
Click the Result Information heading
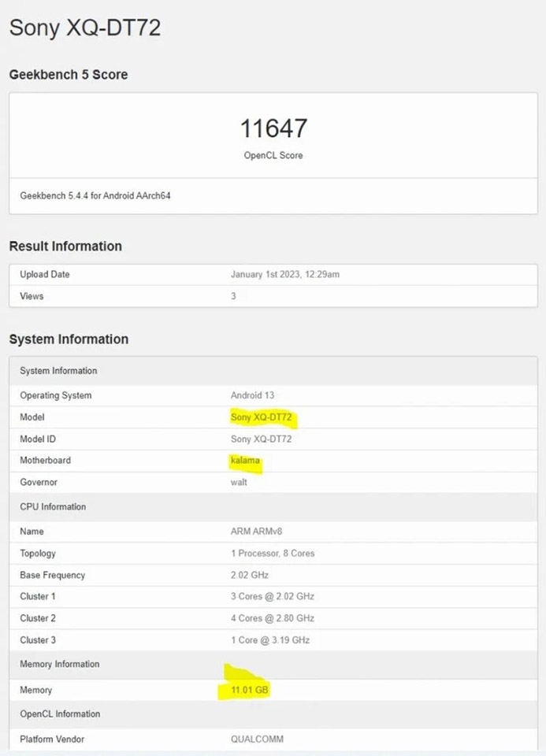point(65,246)
